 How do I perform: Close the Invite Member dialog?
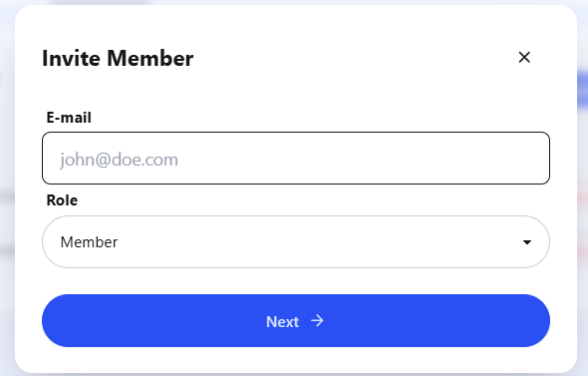tap(524, 58)
